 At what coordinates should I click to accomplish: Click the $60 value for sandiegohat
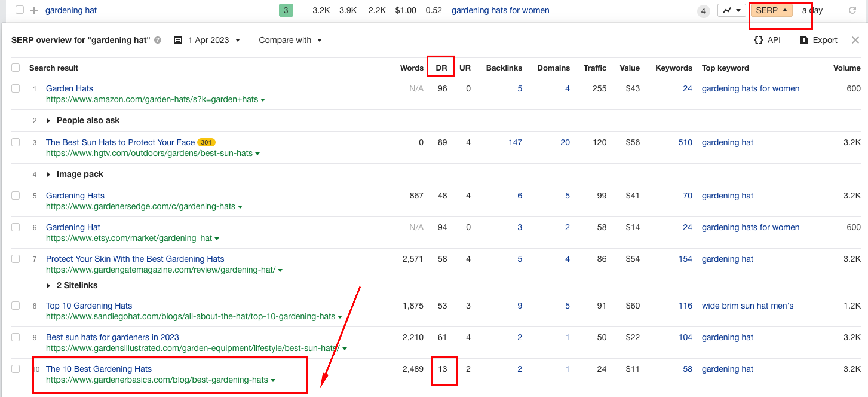click(x=633, y=306)
